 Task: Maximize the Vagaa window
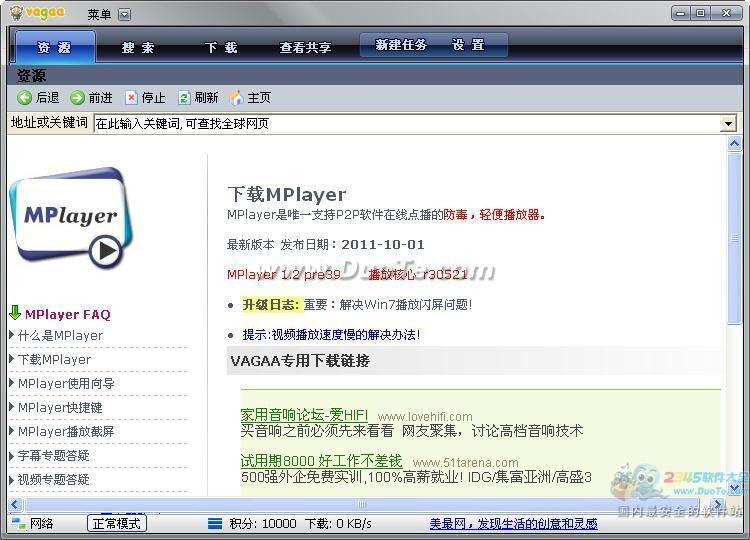[x=700, y=13]
